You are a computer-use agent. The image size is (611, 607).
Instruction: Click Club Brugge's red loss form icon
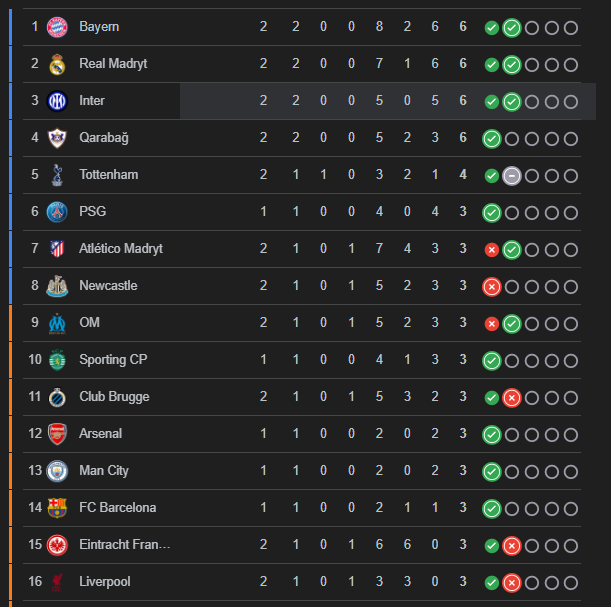coord(511,398)
